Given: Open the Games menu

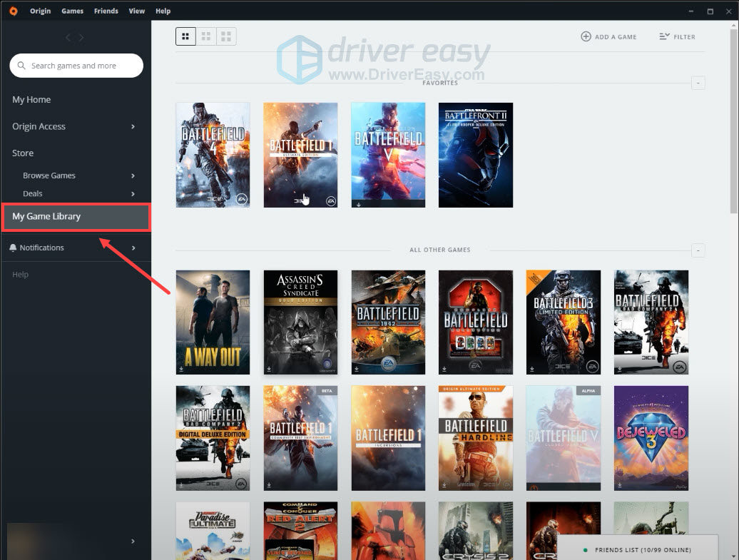Looking at the screenshot, I should 72,11.
